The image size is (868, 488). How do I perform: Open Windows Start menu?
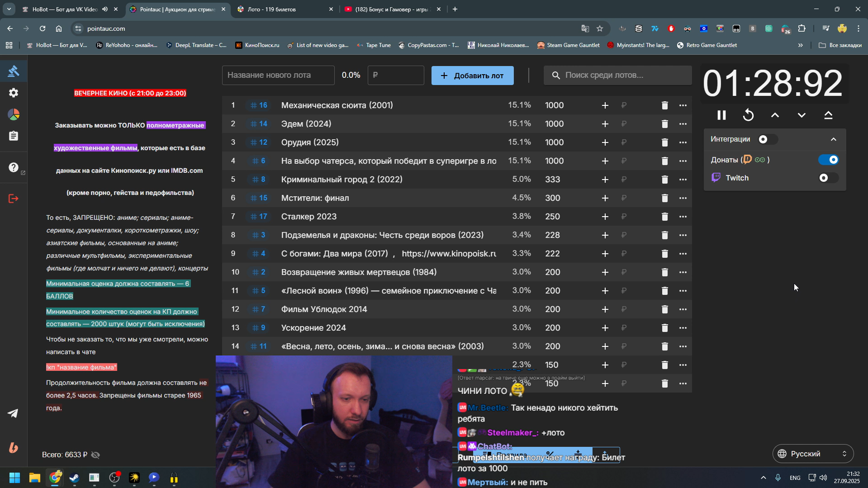14,478
